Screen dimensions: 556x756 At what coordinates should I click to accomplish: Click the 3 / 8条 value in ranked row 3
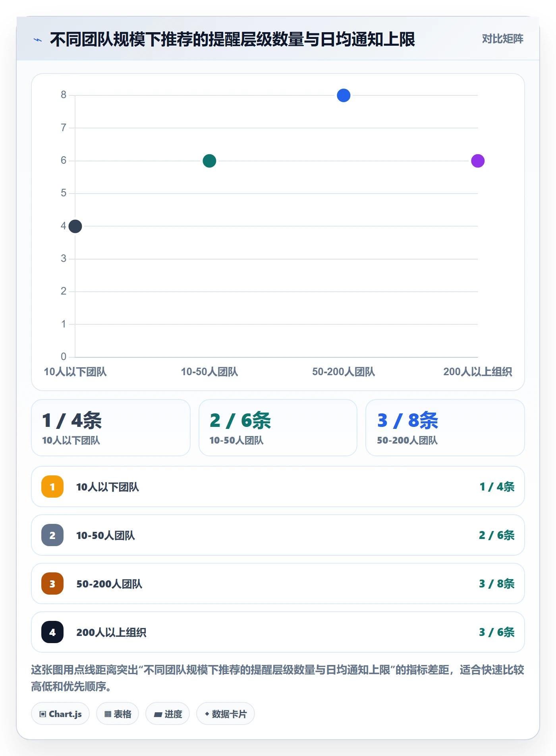click(496, 583)
